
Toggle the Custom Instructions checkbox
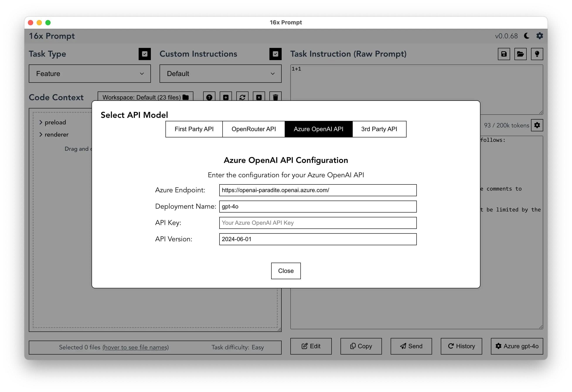[275, 54]
